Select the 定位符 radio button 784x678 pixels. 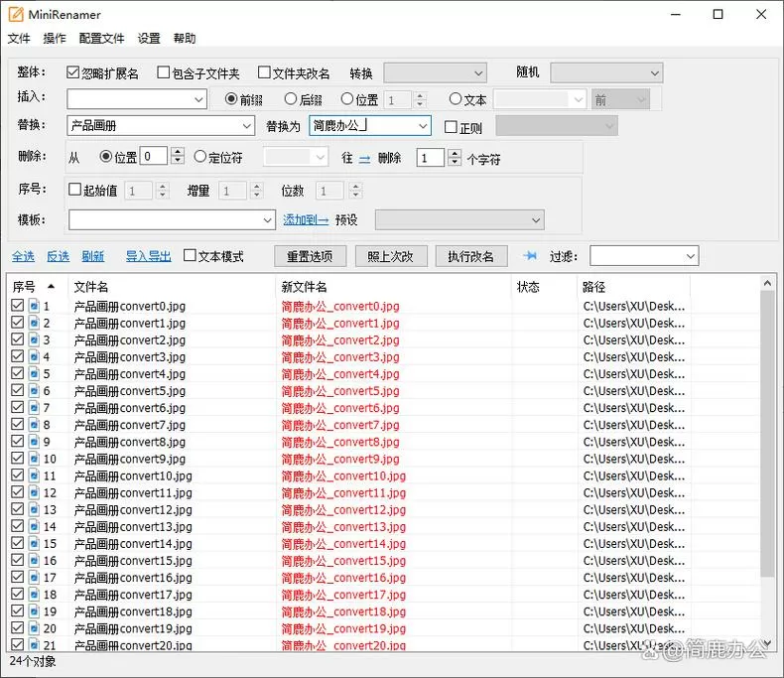(200, 157)
